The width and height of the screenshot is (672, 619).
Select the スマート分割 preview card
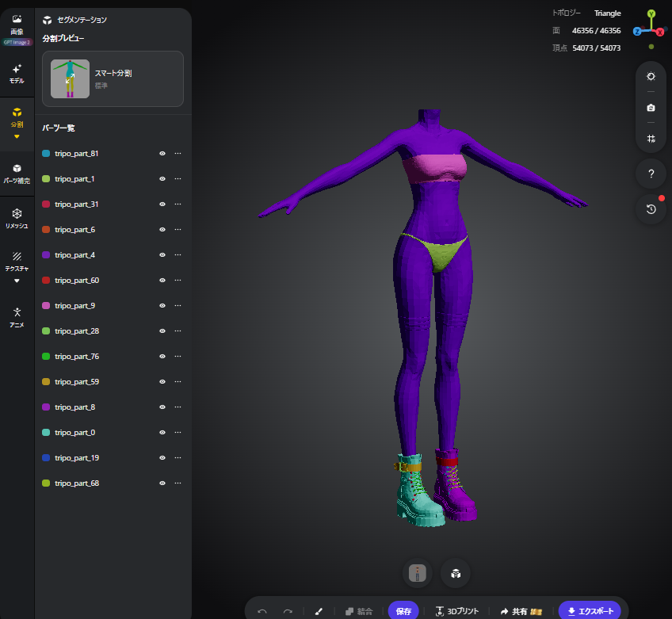113,79
